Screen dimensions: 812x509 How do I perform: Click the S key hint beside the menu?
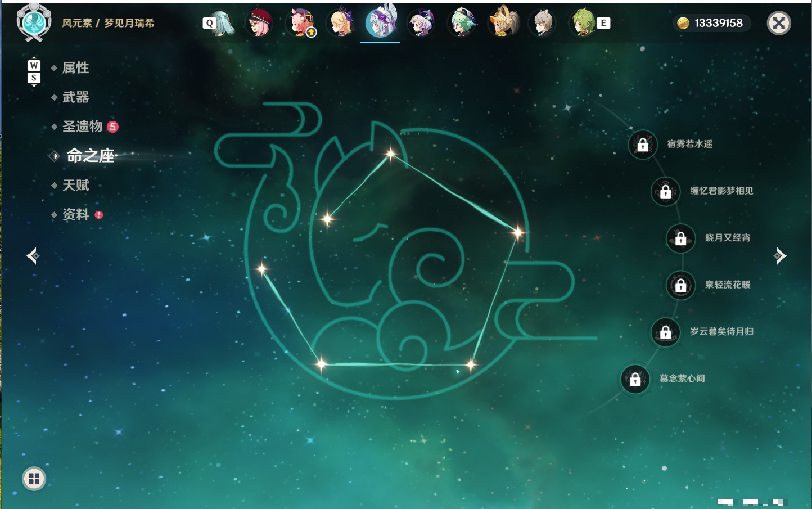point(34,78)
